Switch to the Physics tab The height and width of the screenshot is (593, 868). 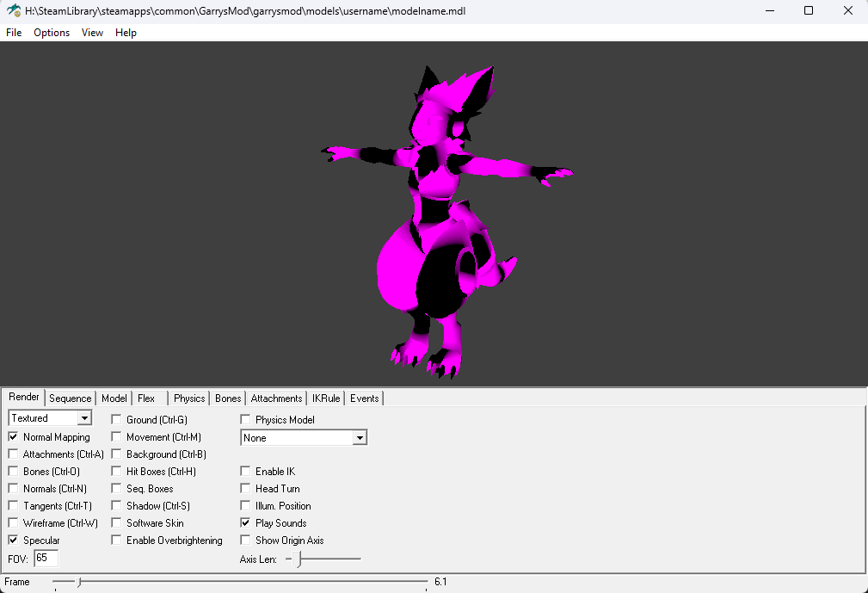click(189, 398)
